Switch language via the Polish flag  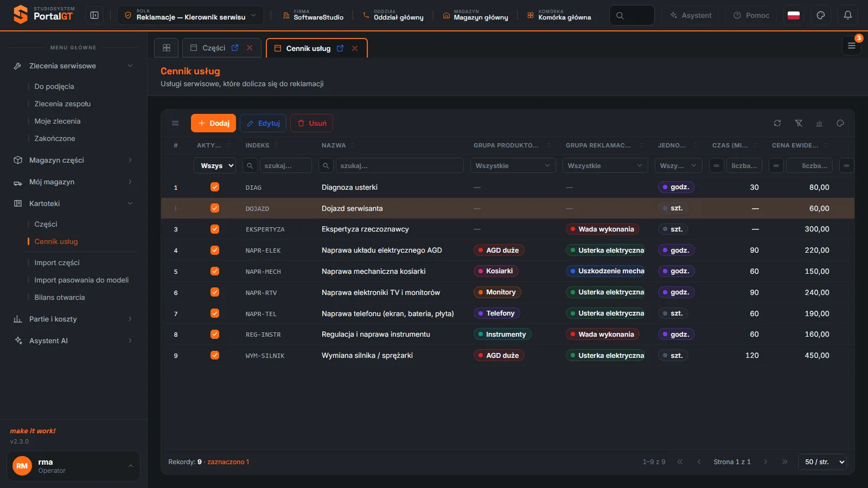pyautogui.click(x=794, y=15)
